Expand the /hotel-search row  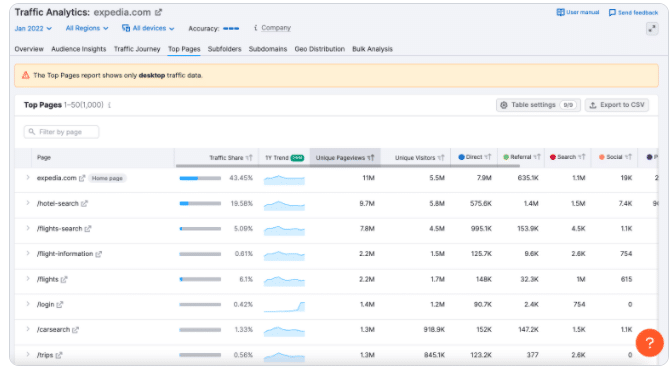28,203
